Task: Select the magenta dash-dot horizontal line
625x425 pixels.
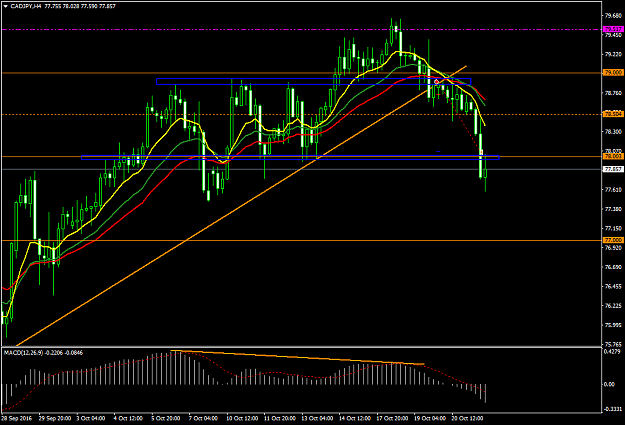Action: [301, 30]
